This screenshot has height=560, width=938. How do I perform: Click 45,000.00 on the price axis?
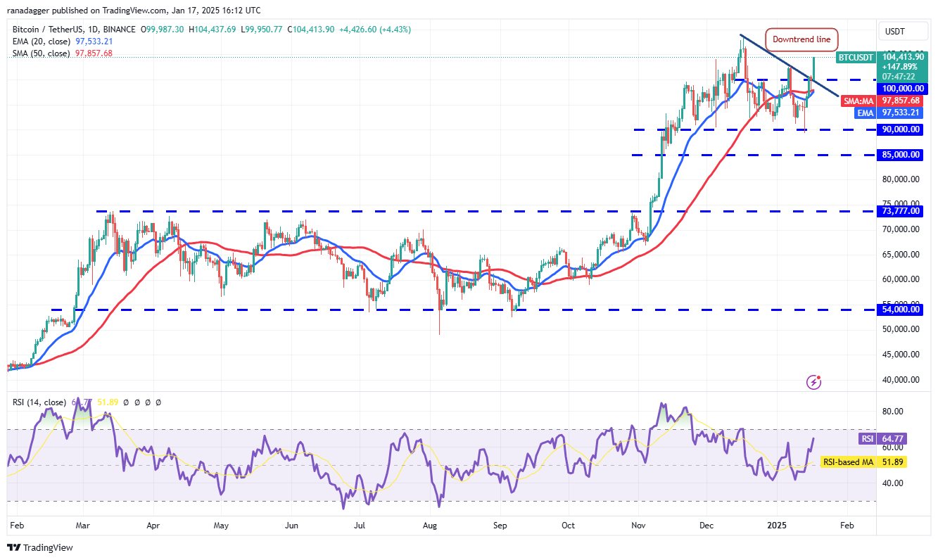coord(900,355)
